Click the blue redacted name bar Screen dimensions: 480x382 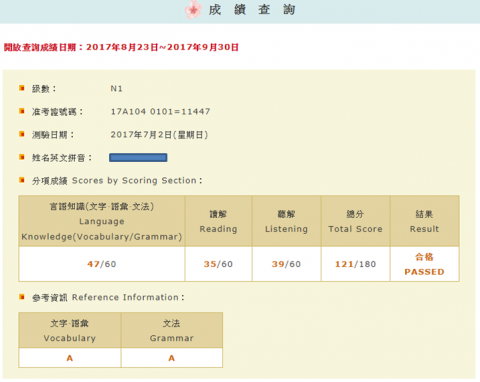tap(138, 157)
